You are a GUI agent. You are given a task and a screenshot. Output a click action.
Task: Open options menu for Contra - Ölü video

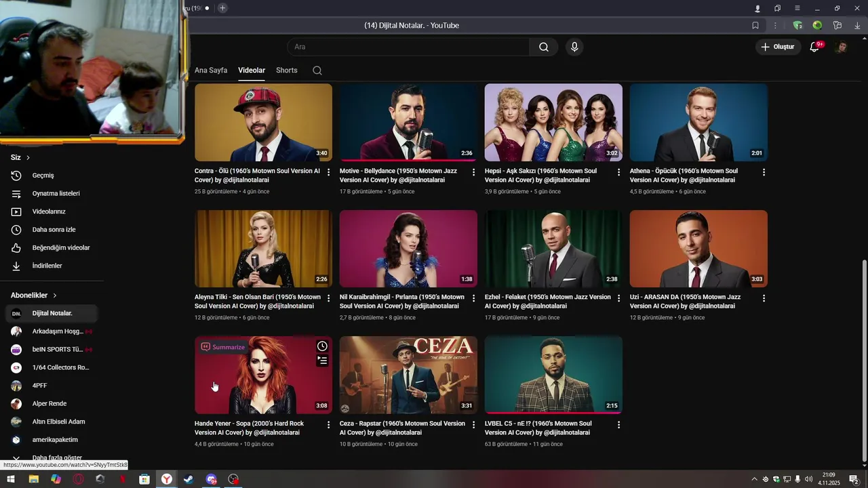click(329, 172)
